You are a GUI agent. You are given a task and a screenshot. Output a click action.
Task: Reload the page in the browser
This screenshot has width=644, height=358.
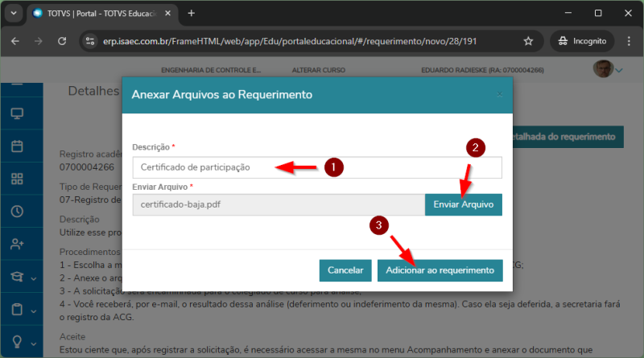(61, 41)
